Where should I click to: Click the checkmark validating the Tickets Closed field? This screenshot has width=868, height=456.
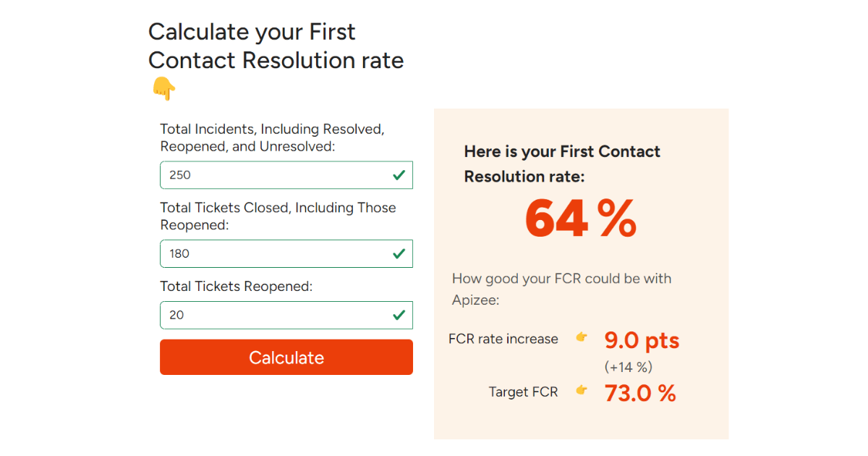tap(399, 253)
